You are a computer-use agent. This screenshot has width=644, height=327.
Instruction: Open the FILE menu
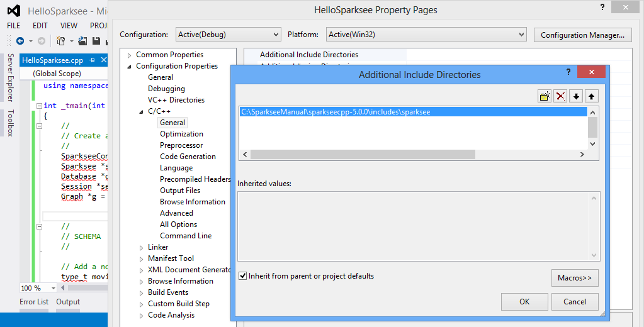click(x=14, y=25)
